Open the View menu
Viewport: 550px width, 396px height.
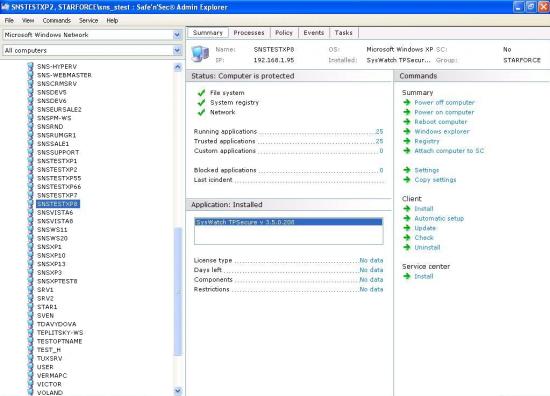click(28, 20)
